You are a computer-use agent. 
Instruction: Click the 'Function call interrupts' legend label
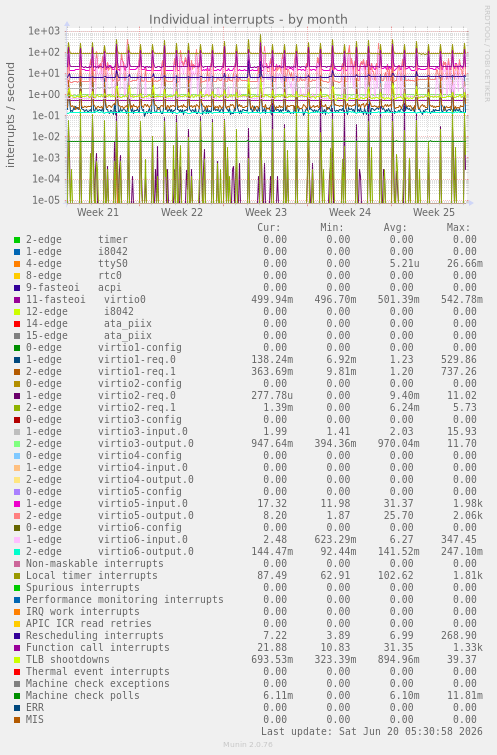coord(98,648)
